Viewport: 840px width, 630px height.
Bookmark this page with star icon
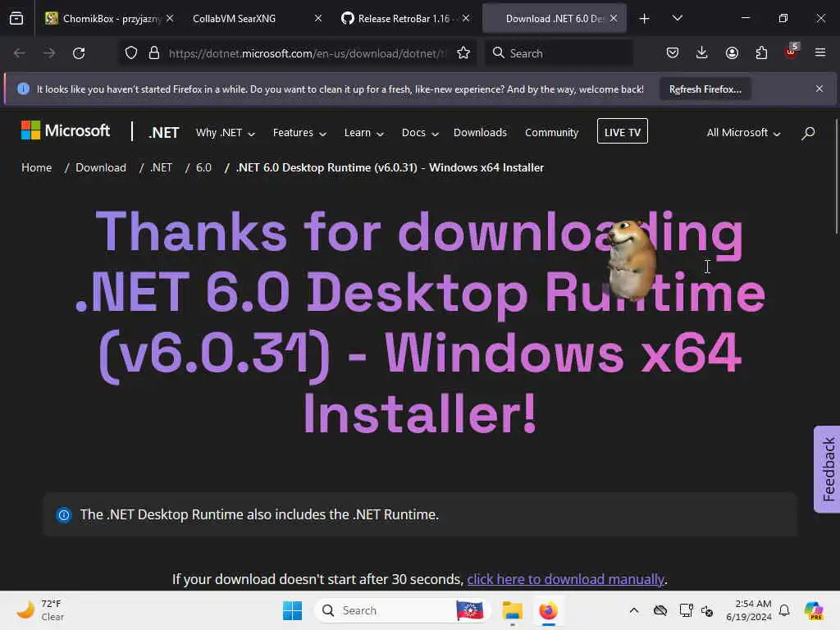point(463,53)
